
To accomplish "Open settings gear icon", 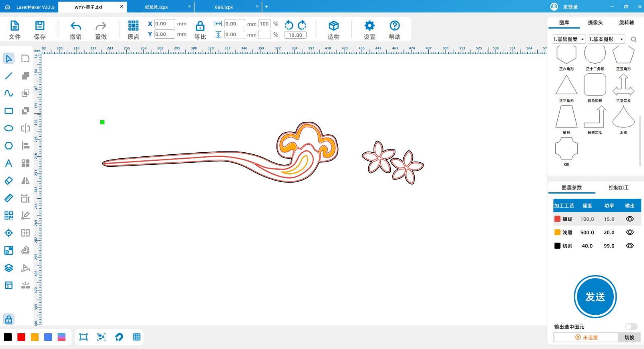I will tap(369, 26).
